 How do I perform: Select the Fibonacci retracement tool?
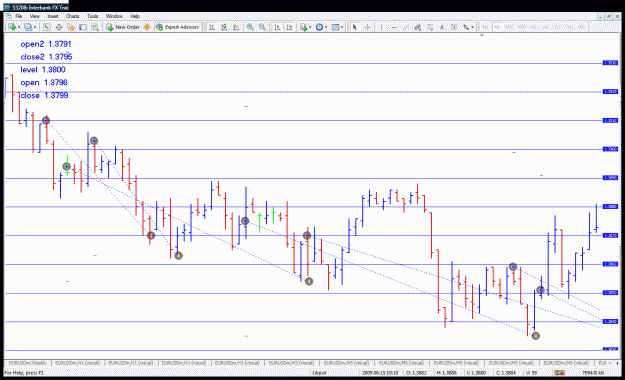[x=430, y=27]
